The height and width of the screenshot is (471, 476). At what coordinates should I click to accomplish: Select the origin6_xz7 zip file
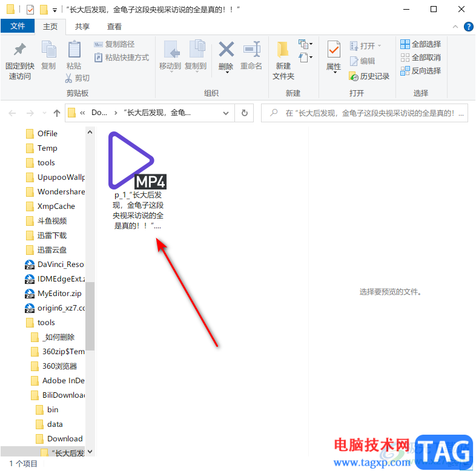[x=55, y=308]
